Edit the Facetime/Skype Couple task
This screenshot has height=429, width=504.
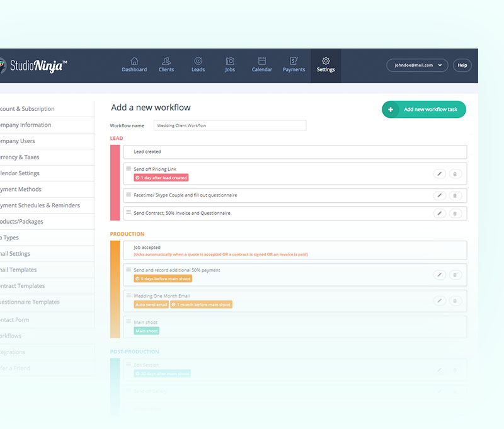pyautogui.click(x=439, y=195)
